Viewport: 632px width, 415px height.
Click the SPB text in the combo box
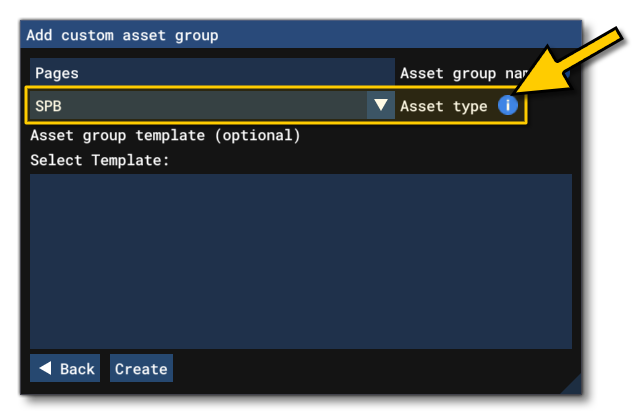[50, 105]
